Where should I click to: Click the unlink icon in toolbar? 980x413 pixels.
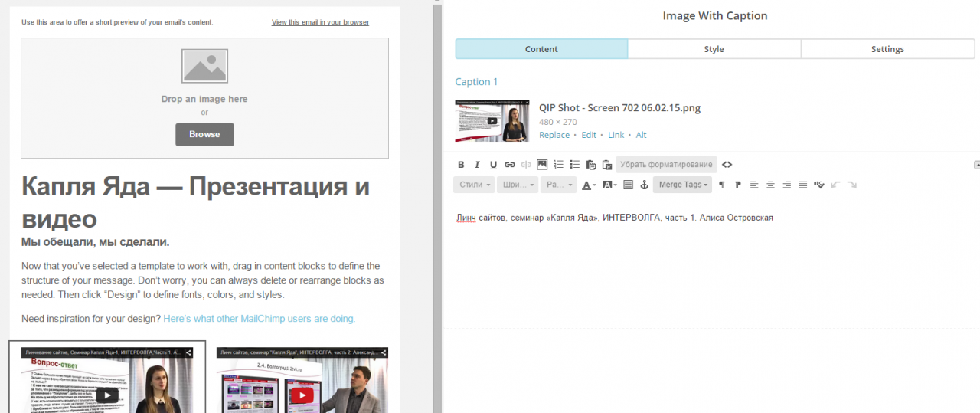526,165
